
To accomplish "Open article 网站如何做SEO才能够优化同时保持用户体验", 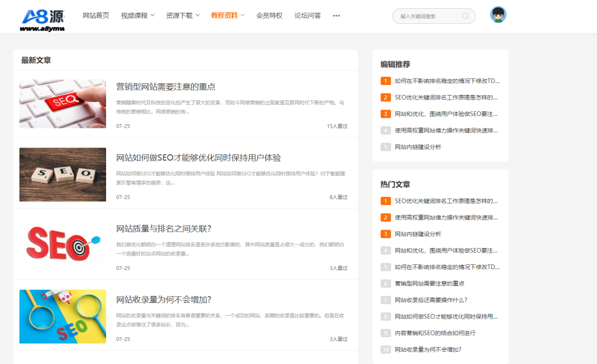I will click(x=198, y=157).
